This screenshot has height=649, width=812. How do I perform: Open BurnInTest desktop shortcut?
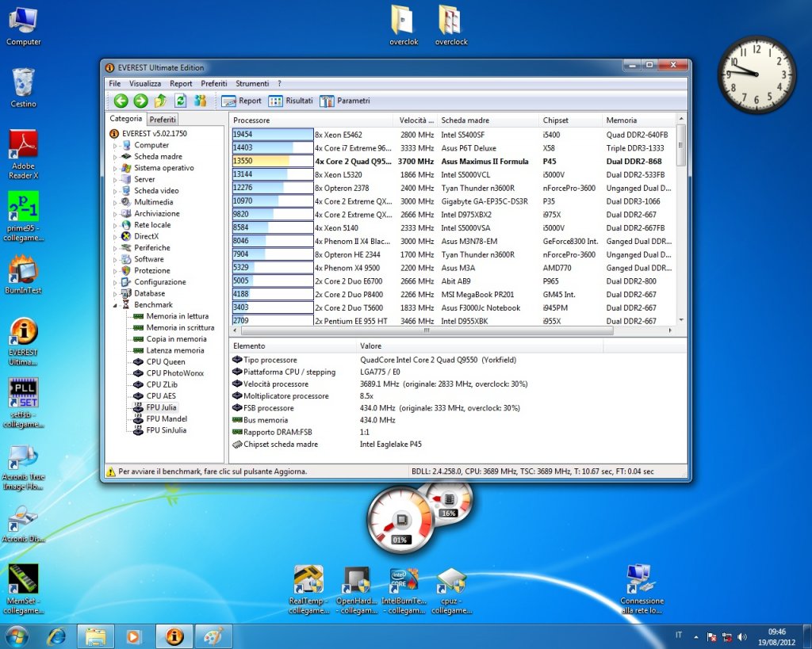click(23, 275)
